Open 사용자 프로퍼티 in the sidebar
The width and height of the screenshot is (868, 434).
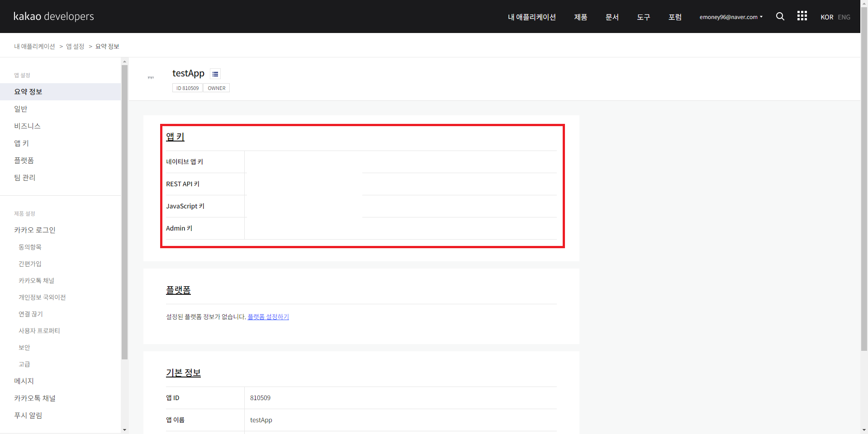tap(39, 331)
